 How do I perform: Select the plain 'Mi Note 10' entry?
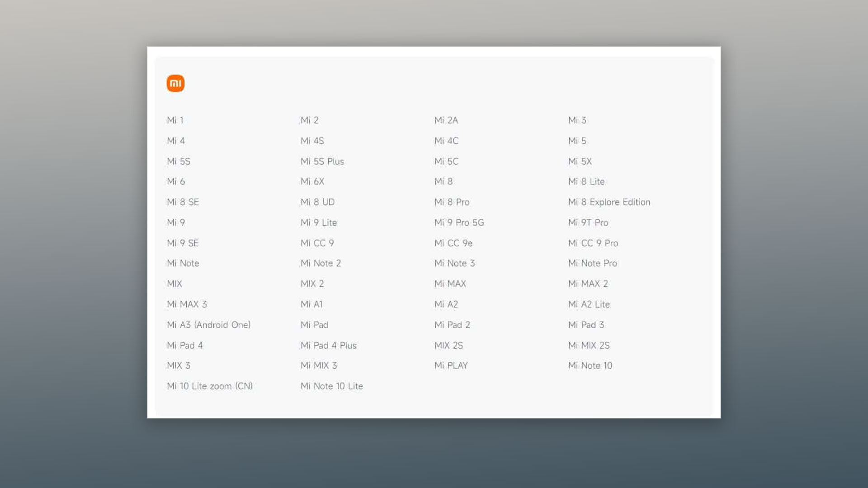coord(590,366)
